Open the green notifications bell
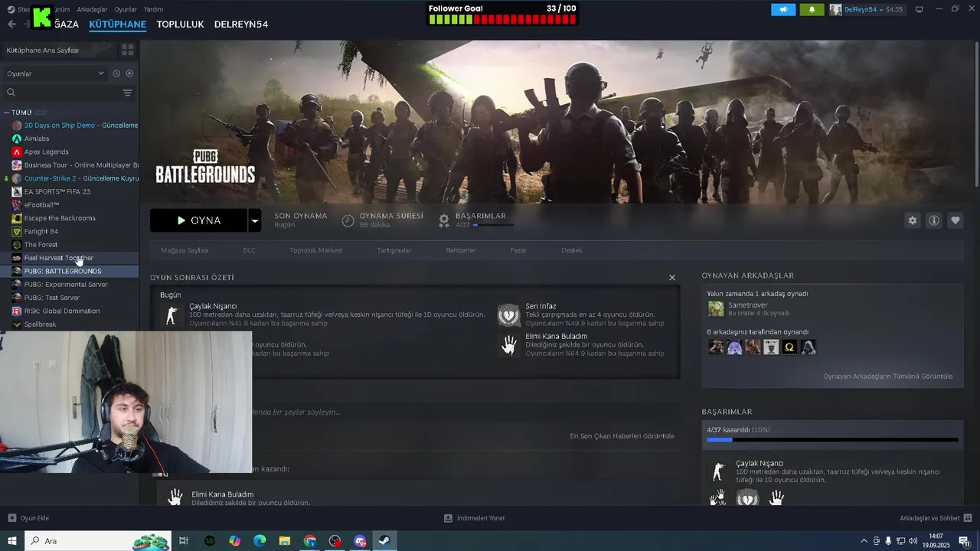This screenshot has height=551, width=980. pyautogui.click(x=812, y=9)
